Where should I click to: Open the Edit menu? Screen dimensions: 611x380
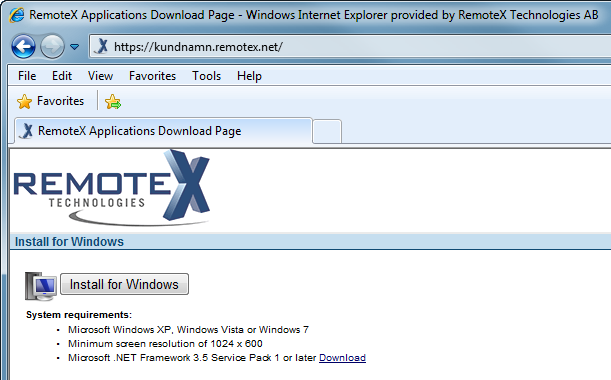pos(62,76)
